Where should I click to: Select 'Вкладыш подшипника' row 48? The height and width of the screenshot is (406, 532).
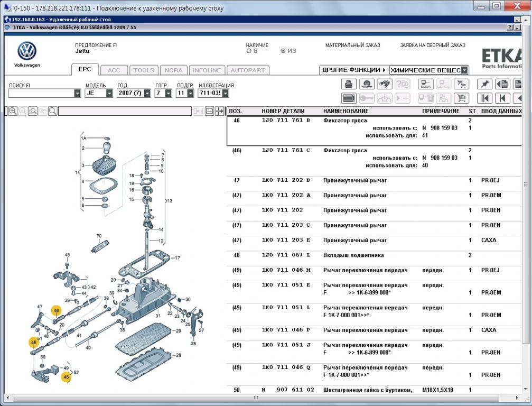click(374, 255)
